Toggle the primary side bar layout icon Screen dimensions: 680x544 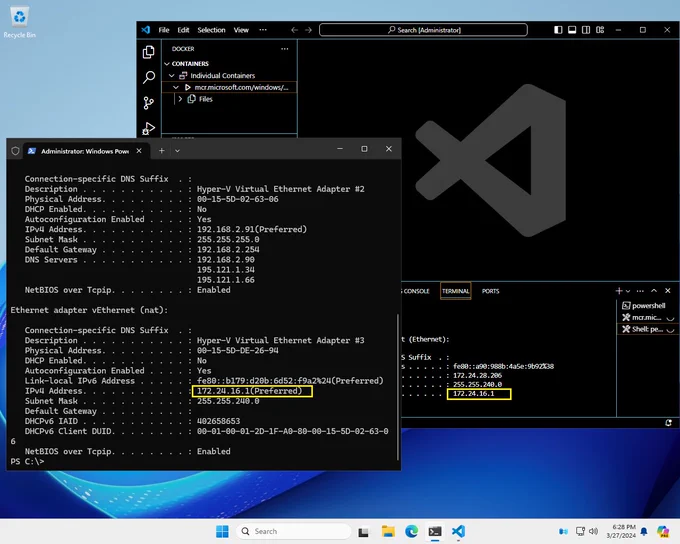point(558,30)
